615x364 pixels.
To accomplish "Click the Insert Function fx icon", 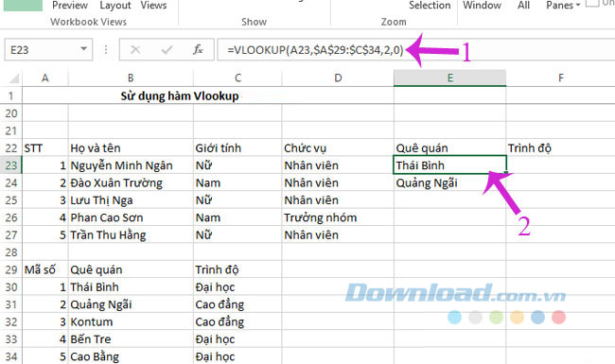I will click(x=198, y=50).
